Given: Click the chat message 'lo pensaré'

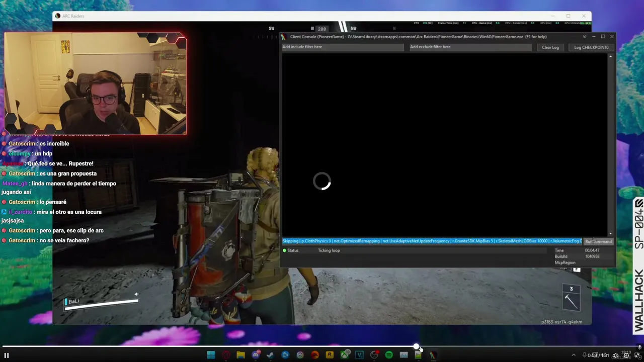Looking at the screenshot, I should tap(53, 202).
